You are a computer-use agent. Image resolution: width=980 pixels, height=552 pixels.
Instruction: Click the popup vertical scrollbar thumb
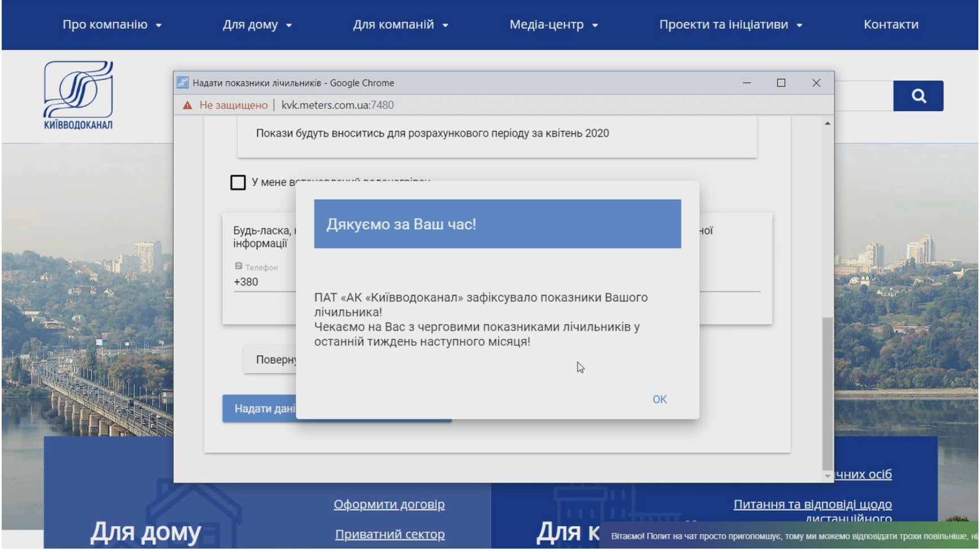tap(828, 393)
